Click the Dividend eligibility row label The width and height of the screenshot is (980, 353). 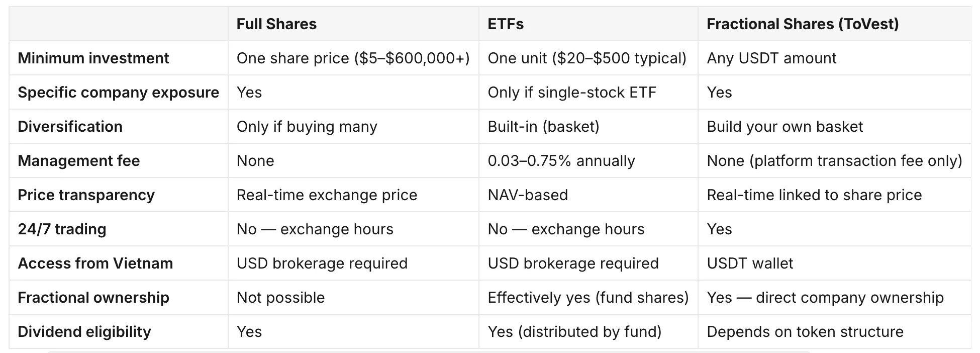click(x=84, y=332)
